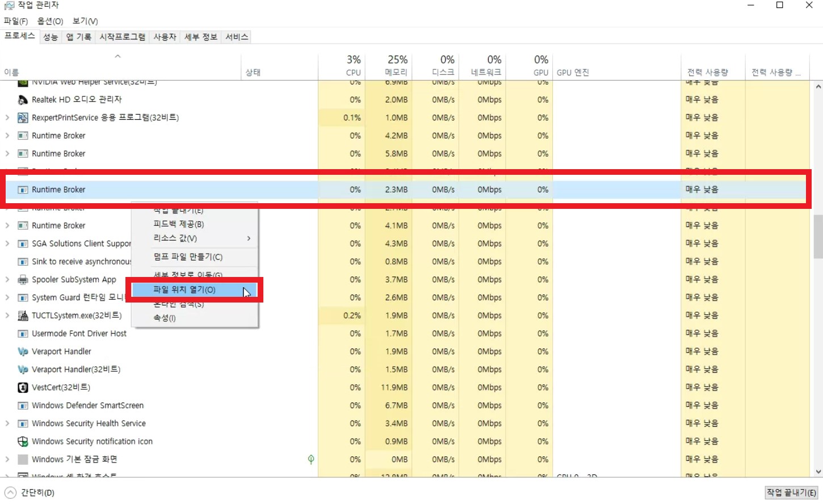This screenshot has width=823, height=504.
Task: Sort by the 이름 column header
Action: point(120,66)
